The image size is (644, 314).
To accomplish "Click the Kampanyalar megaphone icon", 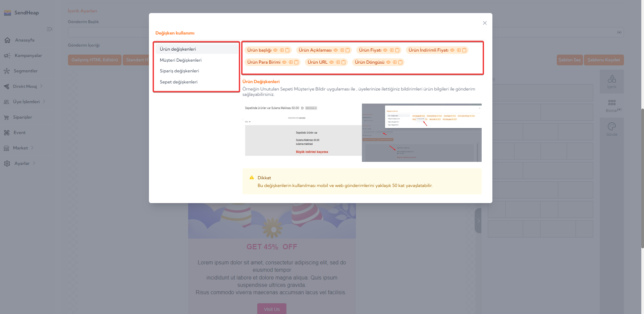I will (7, 56).
